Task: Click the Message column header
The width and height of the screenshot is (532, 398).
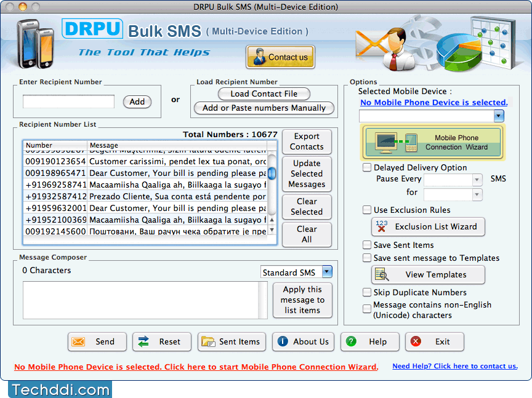Action: click(x=177, y=145)
